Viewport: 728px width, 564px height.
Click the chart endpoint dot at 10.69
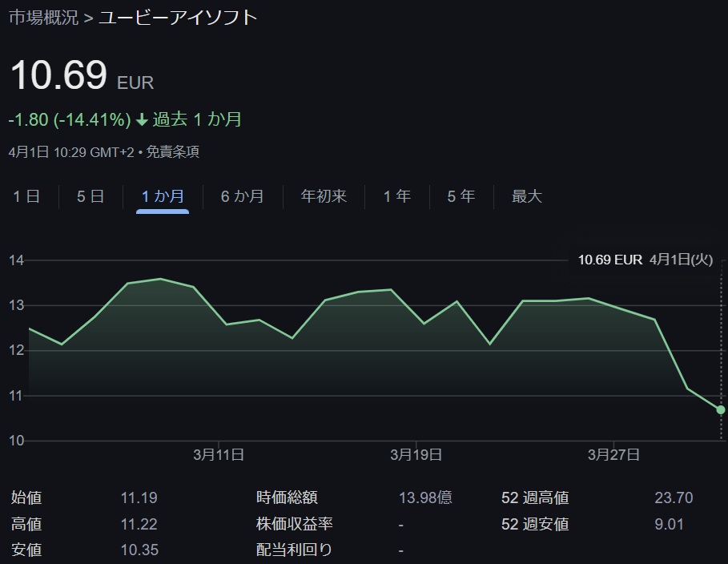click(720, 409)
